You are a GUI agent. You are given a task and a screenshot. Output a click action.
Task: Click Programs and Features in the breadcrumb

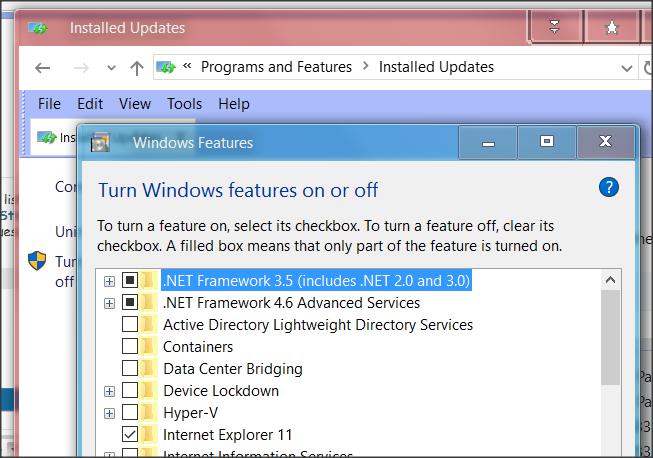(277, 67)
